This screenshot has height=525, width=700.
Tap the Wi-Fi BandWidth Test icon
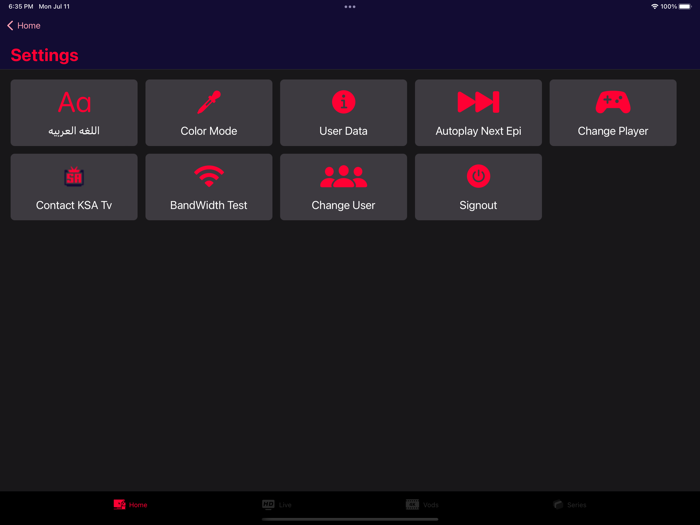209,176
